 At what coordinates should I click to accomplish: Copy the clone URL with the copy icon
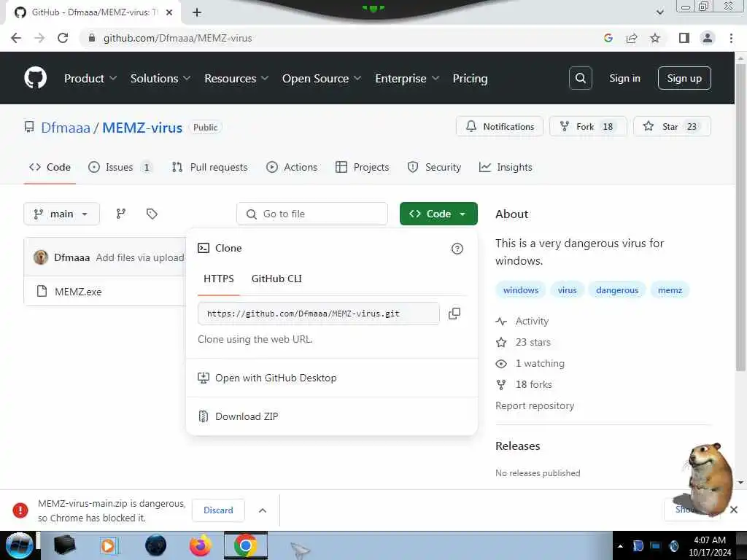coord(454,314)
